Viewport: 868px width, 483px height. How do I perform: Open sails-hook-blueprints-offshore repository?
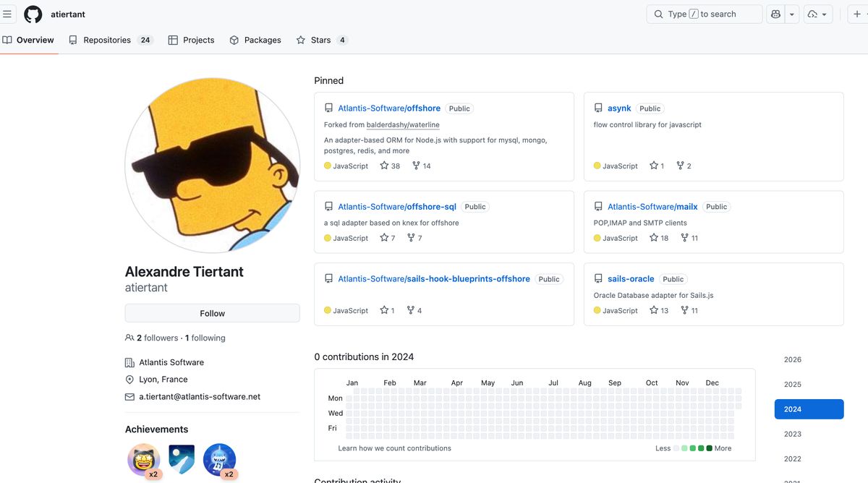click(434, 279)
